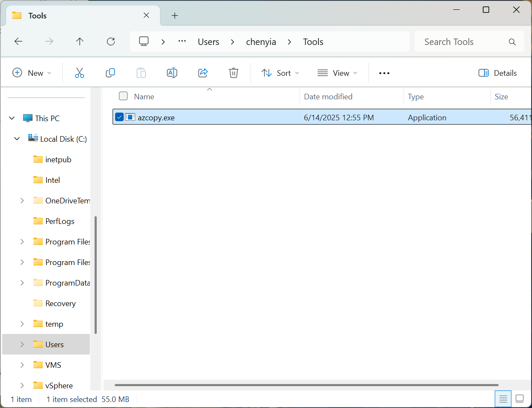The image size is (532, 408).
Task: Click the Share icon in toolbar
Action: click(x=203, y=73)
